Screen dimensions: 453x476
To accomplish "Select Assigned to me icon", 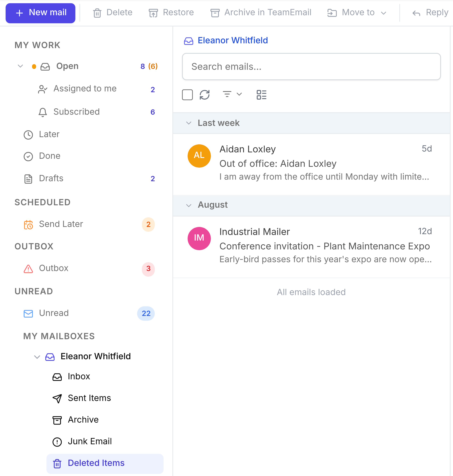I will click(x=43, y=89).
